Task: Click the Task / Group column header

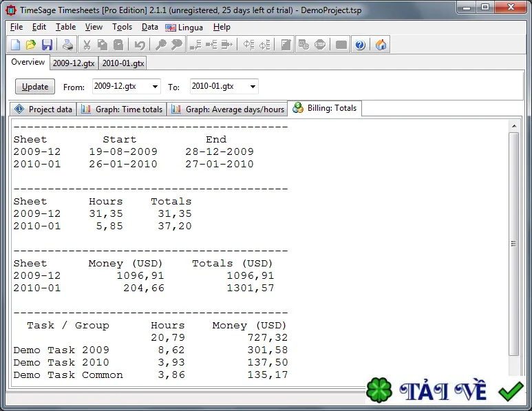Action: (68, 326)
